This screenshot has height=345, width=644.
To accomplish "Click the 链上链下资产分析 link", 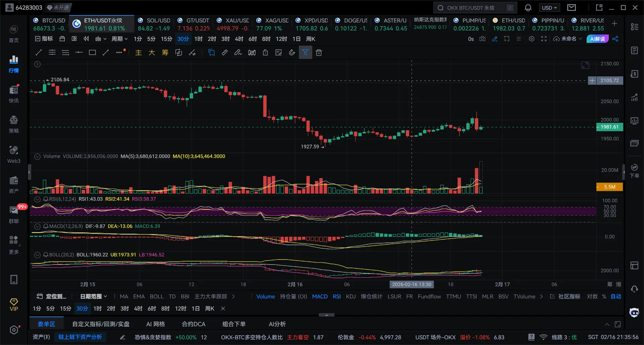I will point(80,337).
